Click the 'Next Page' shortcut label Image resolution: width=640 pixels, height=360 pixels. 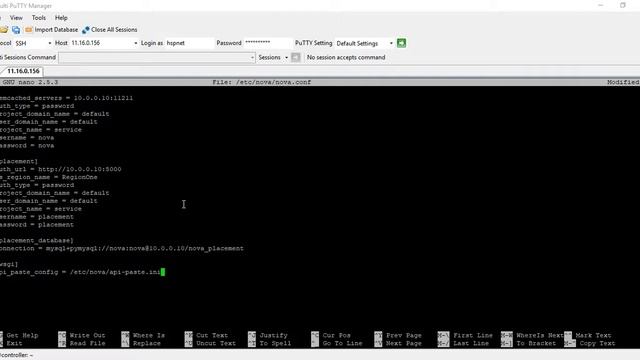coord(404,343)
